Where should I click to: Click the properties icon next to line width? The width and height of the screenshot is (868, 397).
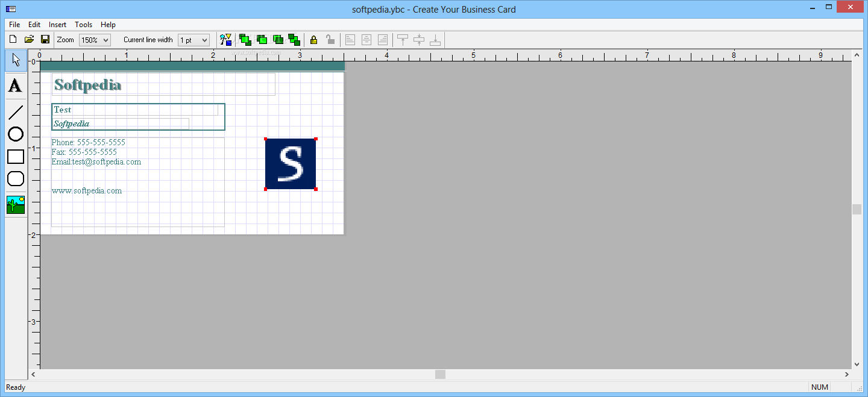(226, 40)
